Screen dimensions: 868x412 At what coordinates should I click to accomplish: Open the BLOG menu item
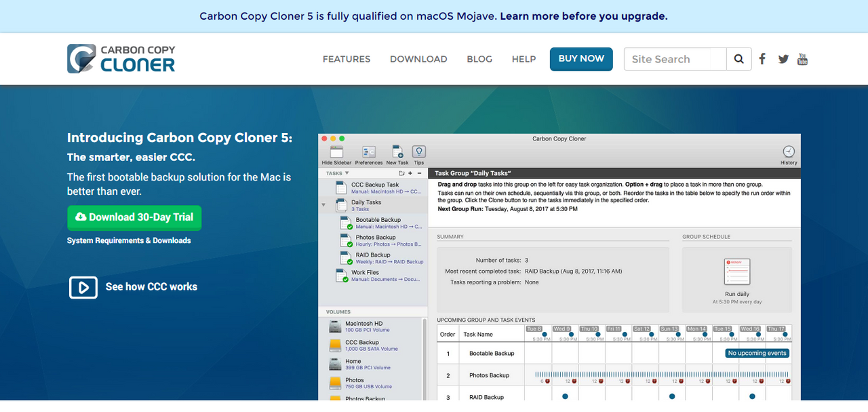(479, 59)
